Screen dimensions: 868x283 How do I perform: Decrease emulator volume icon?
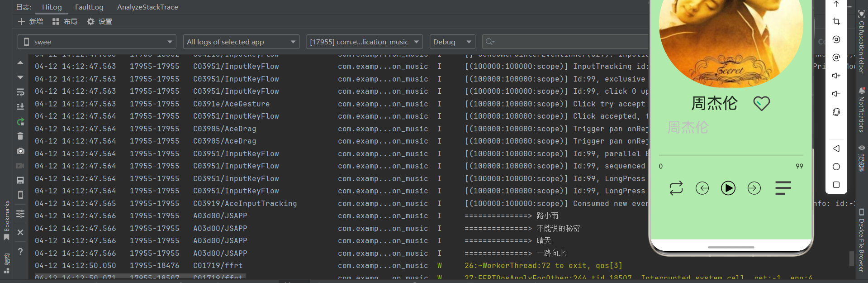(x=836, y=94)
